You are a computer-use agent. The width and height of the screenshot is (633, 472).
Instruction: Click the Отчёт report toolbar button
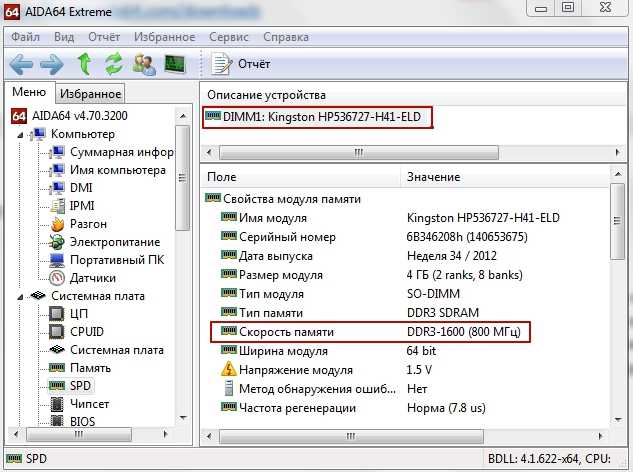pos(241,64)
